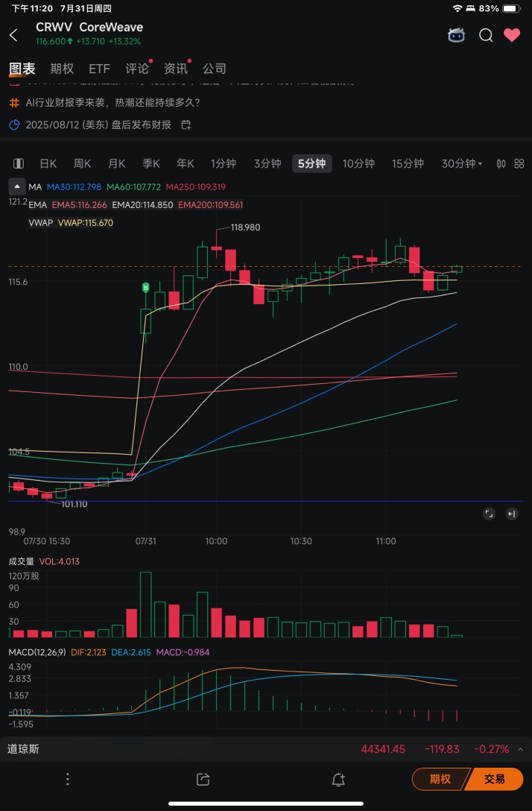Click the Dow Jones 44341.45 value
Viewport: 532px width, 811px height.
(x=383, y=749)
